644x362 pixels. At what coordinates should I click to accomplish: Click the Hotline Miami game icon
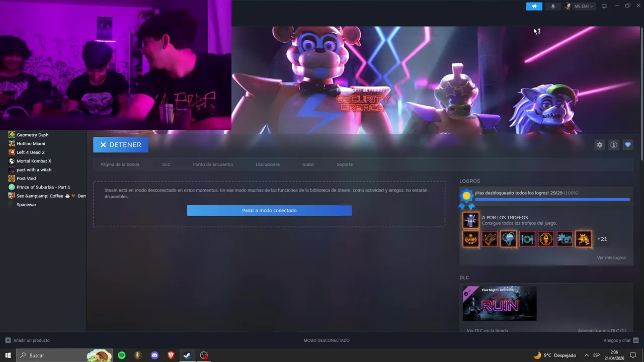click(12, 144)
